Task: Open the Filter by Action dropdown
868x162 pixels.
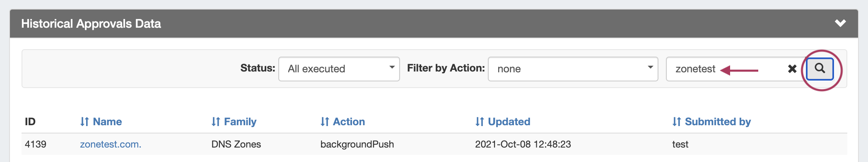Action: [573, 69]
